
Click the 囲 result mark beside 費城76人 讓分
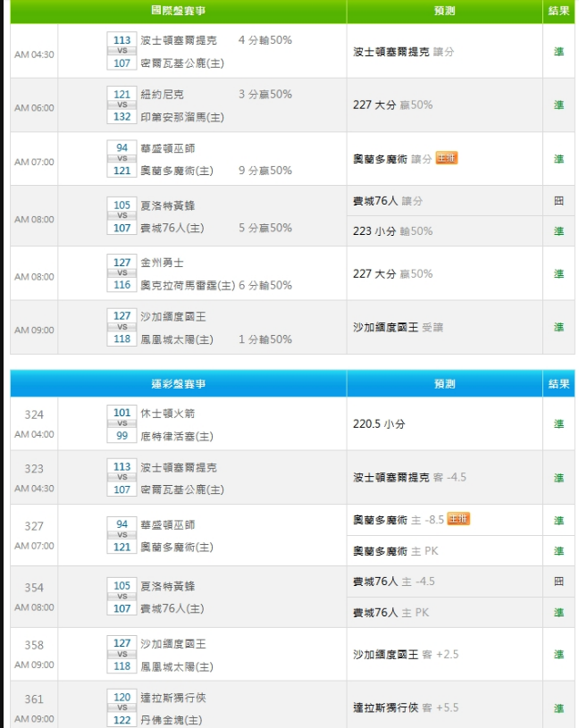click(x=558, y=201)
